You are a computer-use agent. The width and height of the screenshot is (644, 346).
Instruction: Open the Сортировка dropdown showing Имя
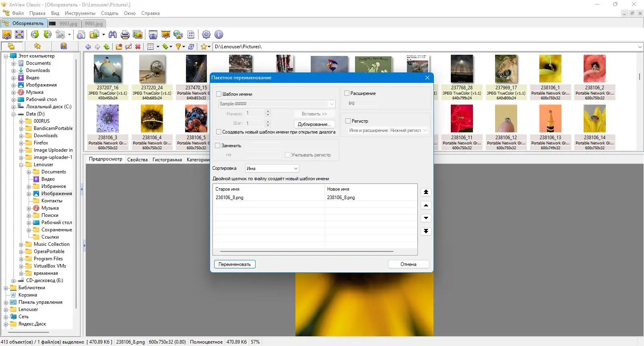pos(272,169)
